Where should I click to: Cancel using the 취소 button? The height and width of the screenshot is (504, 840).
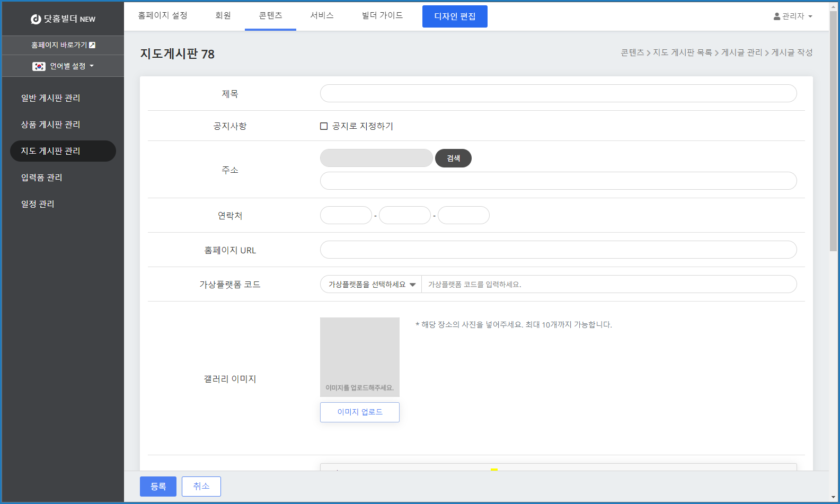coord(201,487)
